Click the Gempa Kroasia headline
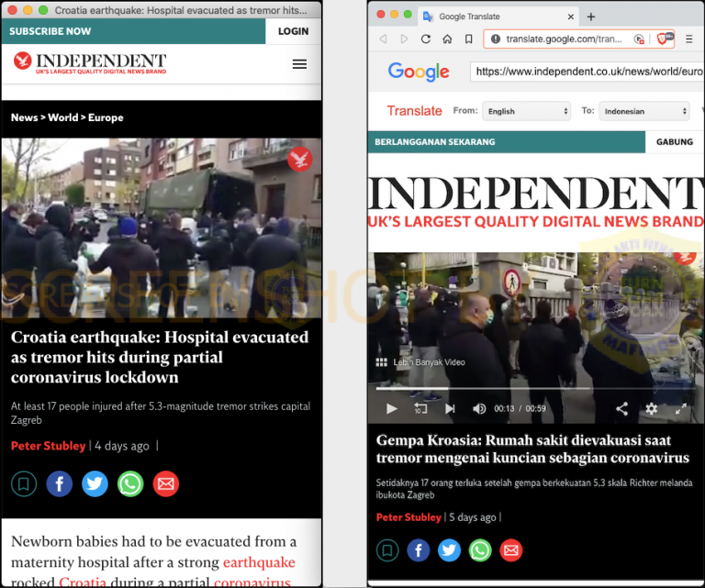This screenshot has height=588, width=705. [x=532, y=449]
